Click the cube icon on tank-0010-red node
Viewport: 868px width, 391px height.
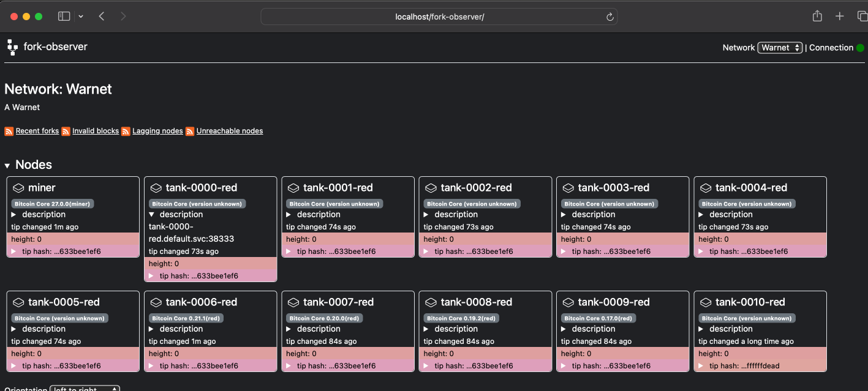[x=705, y=302]
